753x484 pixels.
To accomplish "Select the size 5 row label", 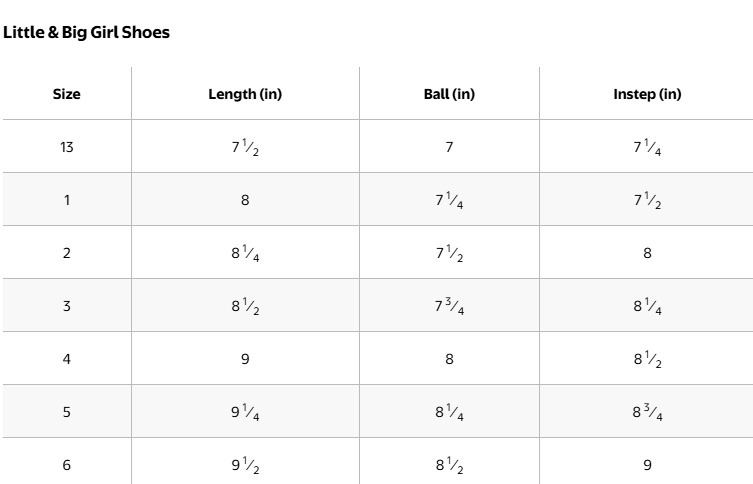I will 67,411.
